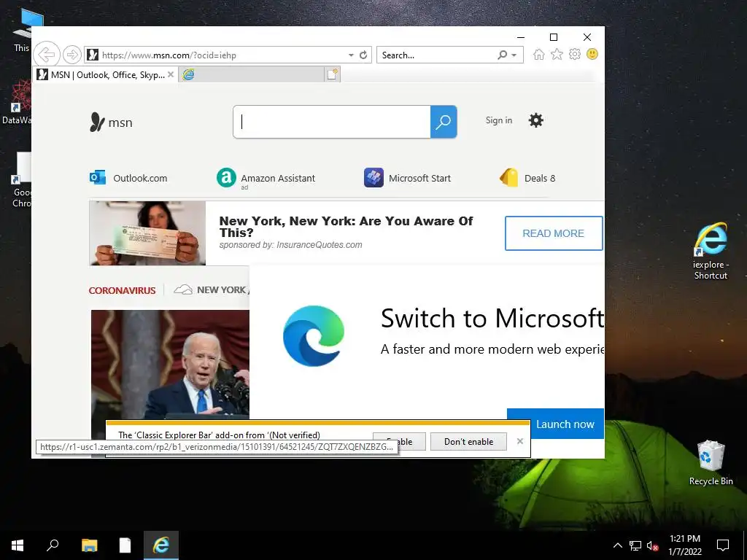Open the address bar autocomplete dropdown
This screenshot has width=747, height=560.
pyautogui.click(x=351, y=55)
